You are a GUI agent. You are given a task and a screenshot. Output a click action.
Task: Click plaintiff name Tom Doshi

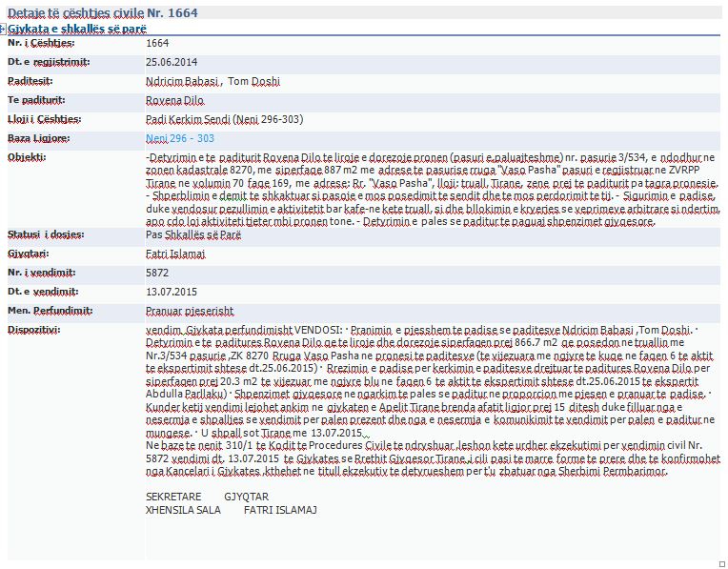[254, 81]
